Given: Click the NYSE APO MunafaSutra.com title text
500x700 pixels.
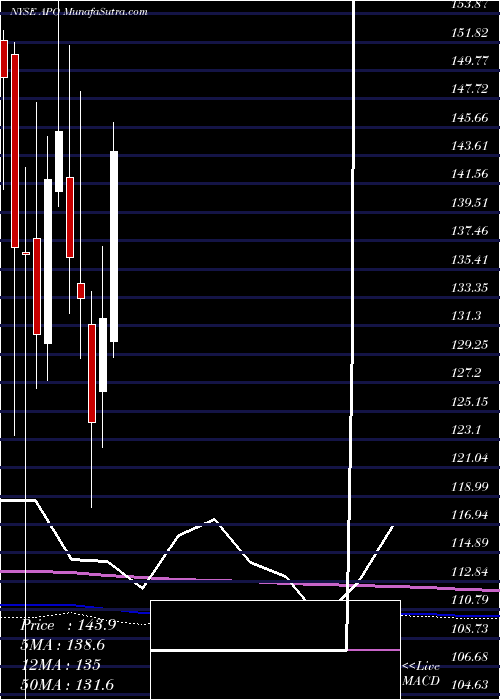Looking at the screenshot, I should coord(79,12).
